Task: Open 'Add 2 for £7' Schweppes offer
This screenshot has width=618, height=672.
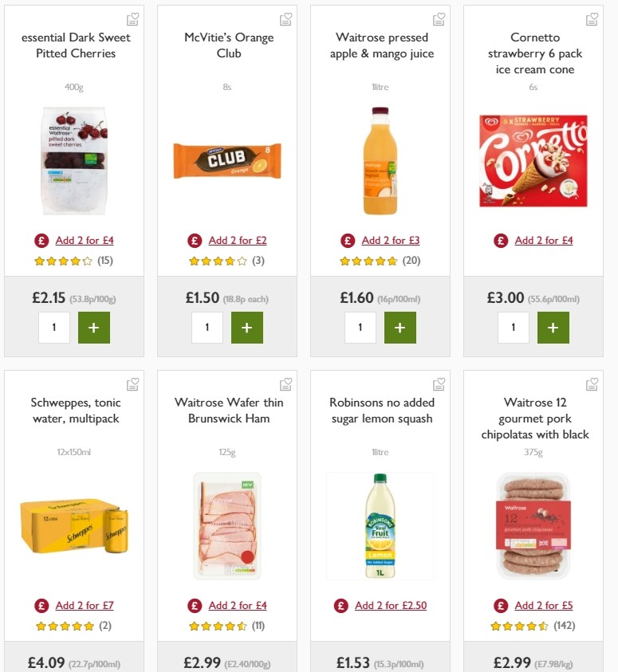Action: 85,605
